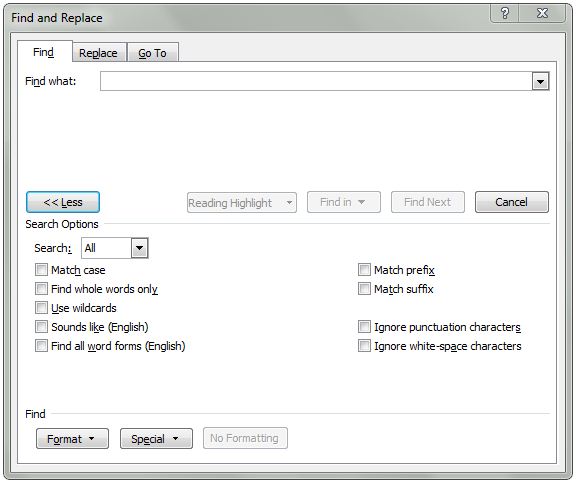The width and height of the screenshot is (577, 484).
Task: Click the help question mark icon
Action: (505, 14)
